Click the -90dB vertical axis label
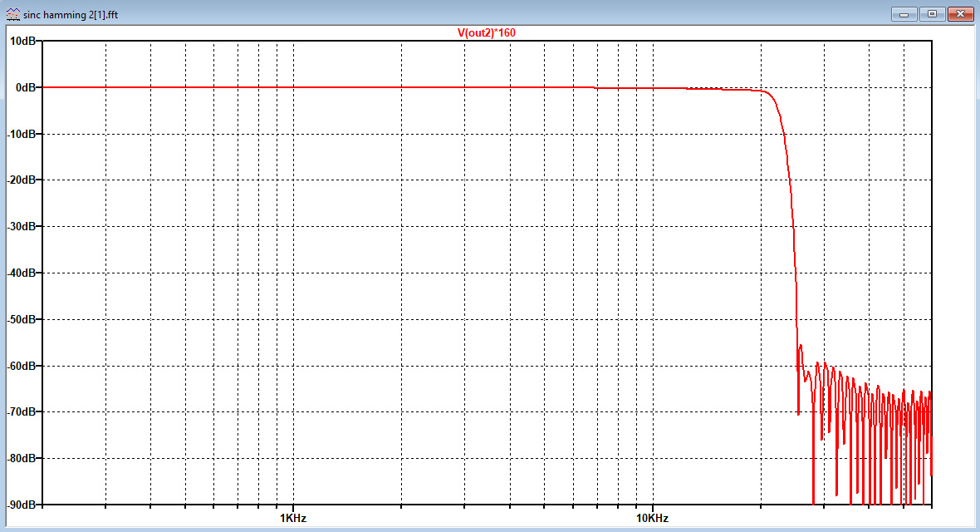This screenshot has height=532, width=980. (x=22, y=505)
